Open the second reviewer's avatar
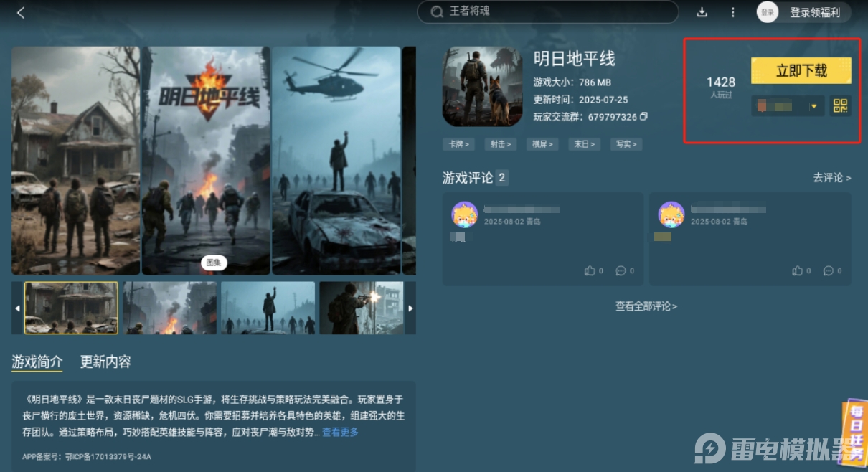Viewport: 868px width, 472px height. (x=671, y=214)
